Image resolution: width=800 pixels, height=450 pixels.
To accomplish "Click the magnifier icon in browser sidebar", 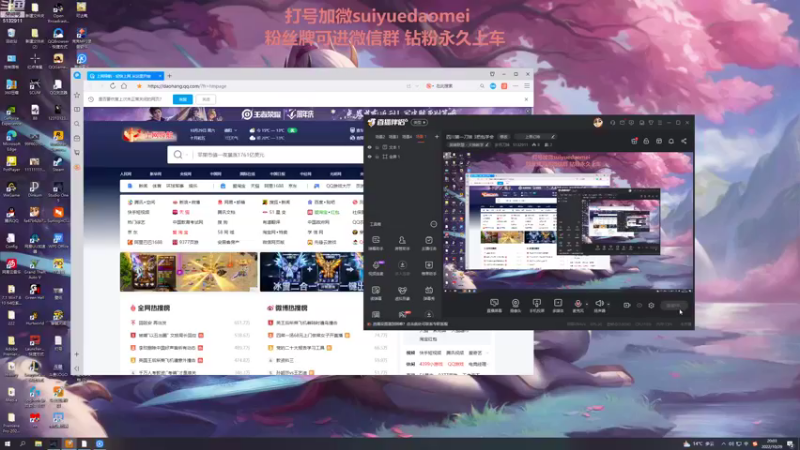I will pyautogui.click(x=77, y=124).
